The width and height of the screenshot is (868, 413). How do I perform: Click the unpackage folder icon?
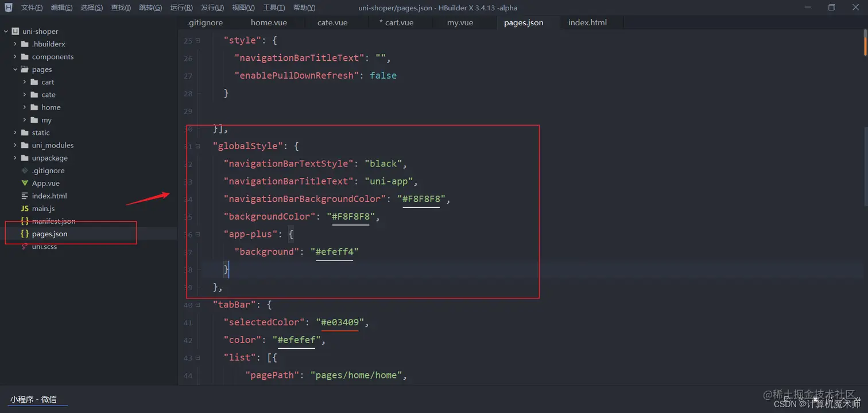[25, 158]
